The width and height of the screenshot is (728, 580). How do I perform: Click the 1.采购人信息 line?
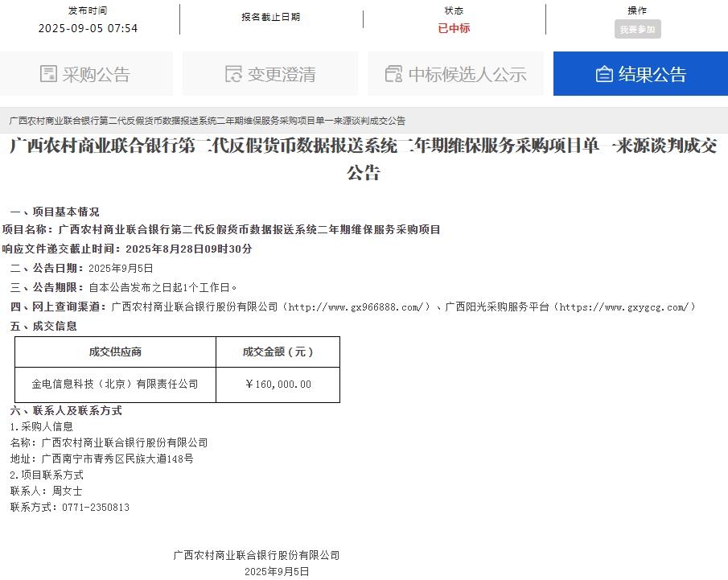pyautogui.click(x=42, y=427)
